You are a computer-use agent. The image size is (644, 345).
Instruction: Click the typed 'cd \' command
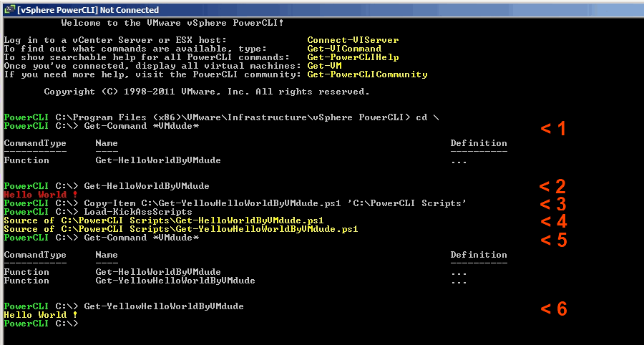click(x=428, y=118)
